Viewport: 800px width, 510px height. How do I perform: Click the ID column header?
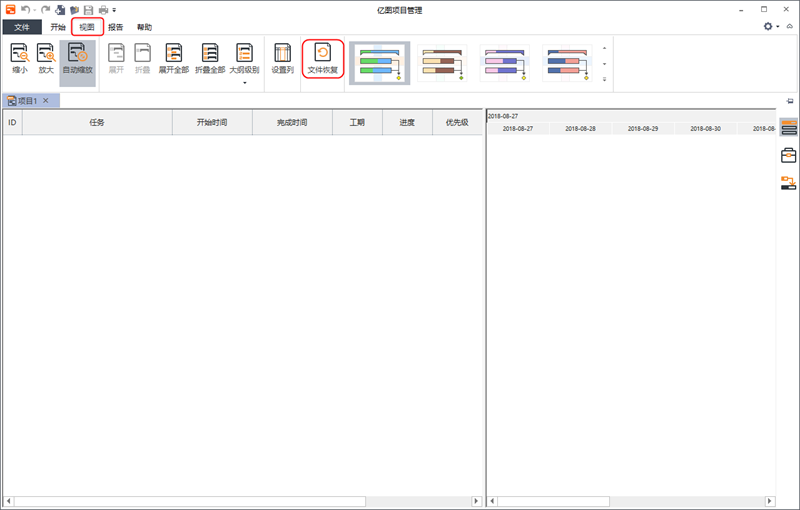click(12, 122)
